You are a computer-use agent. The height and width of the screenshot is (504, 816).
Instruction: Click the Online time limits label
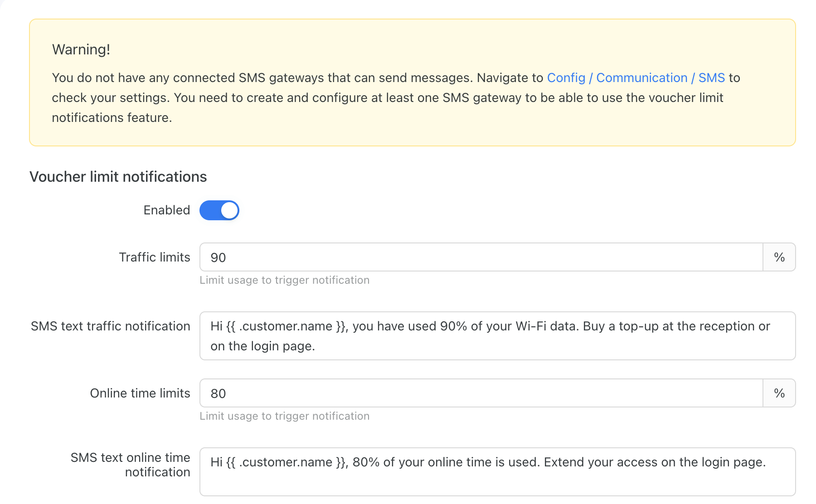coord(140,393)
